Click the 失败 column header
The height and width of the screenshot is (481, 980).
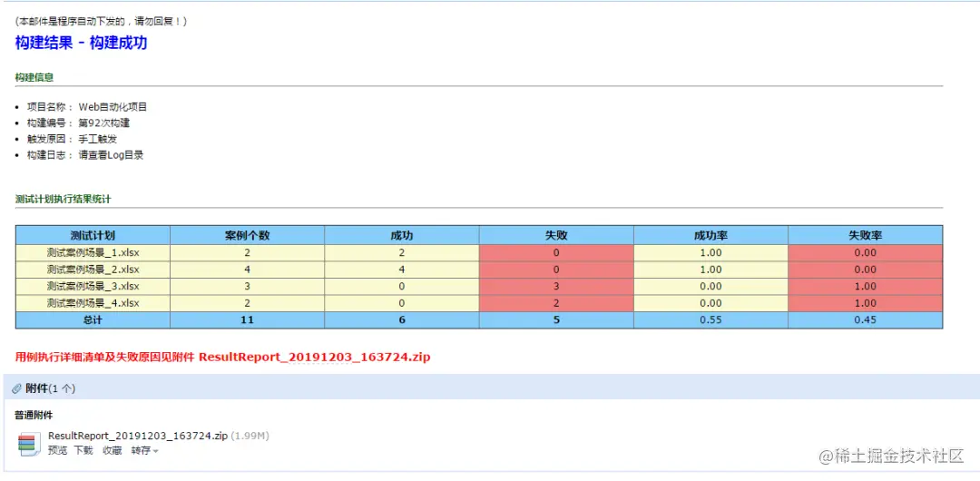[x=556, y=235]
